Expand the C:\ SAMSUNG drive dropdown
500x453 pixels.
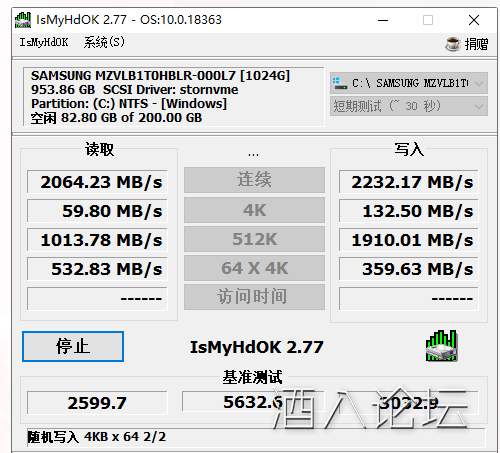(409, 83)
